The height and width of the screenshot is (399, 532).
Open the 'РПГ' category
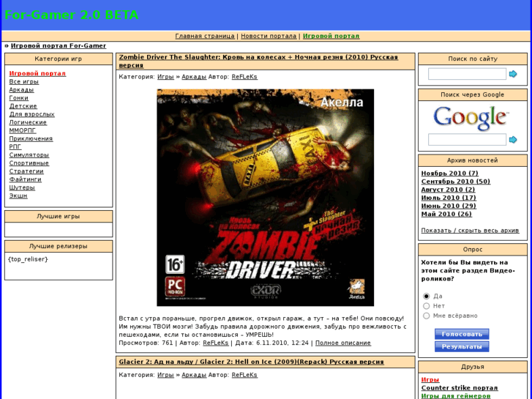click(x=15, y=147)
